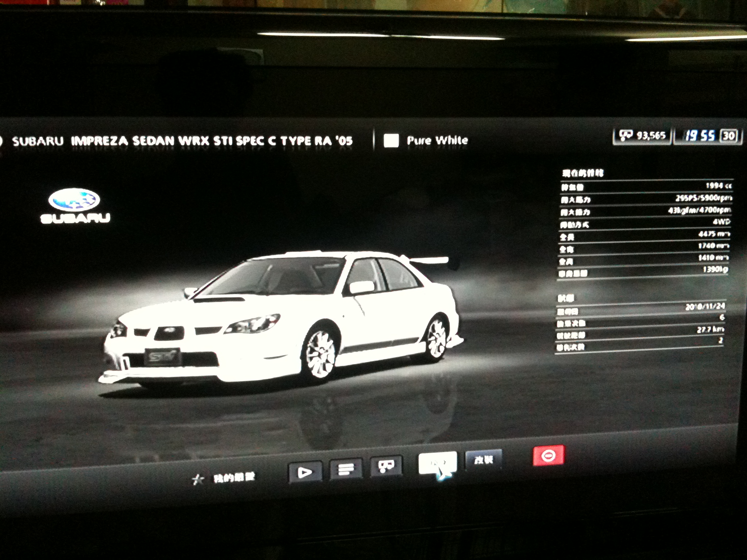Click the 27.7 km mileage value
747x560 pixels.
pos(710,330)
